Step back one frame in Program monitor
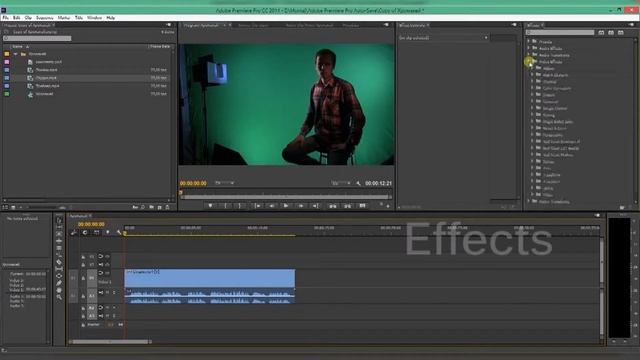Image resolution: width=640 pixels, height=360 pixels. pos(271,206)
